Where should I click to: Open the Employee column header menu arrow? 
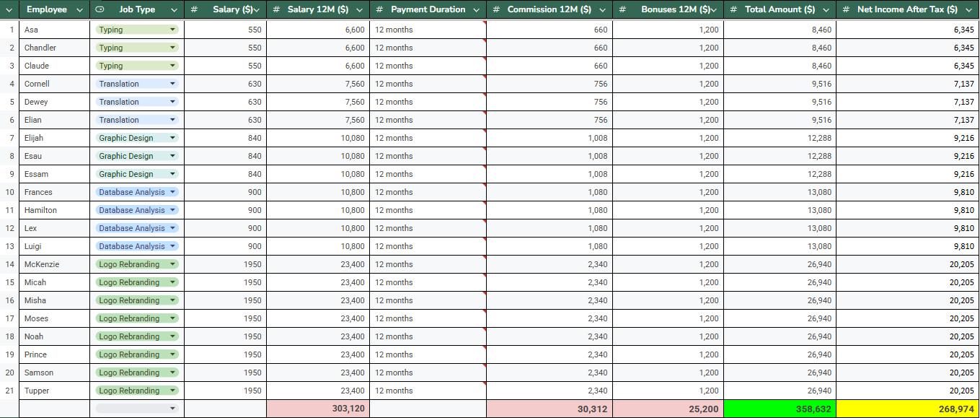coord(81,10)
